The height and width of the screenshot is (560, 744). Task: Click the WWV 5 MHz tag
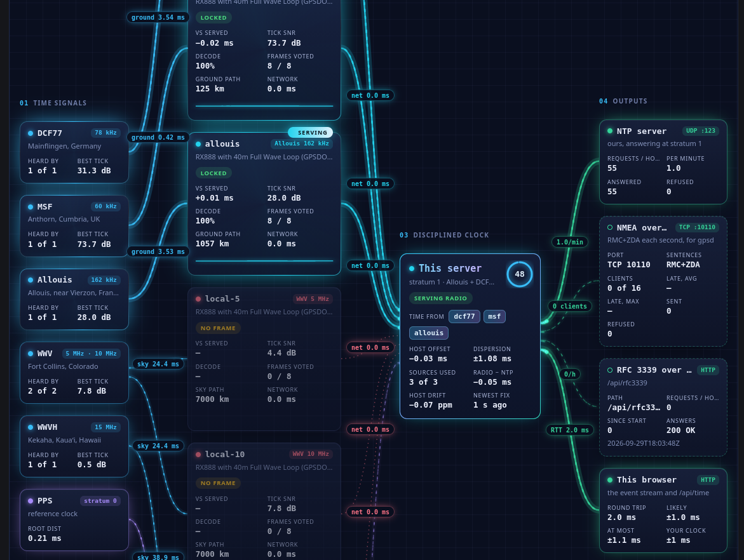[x=313, y=299]
